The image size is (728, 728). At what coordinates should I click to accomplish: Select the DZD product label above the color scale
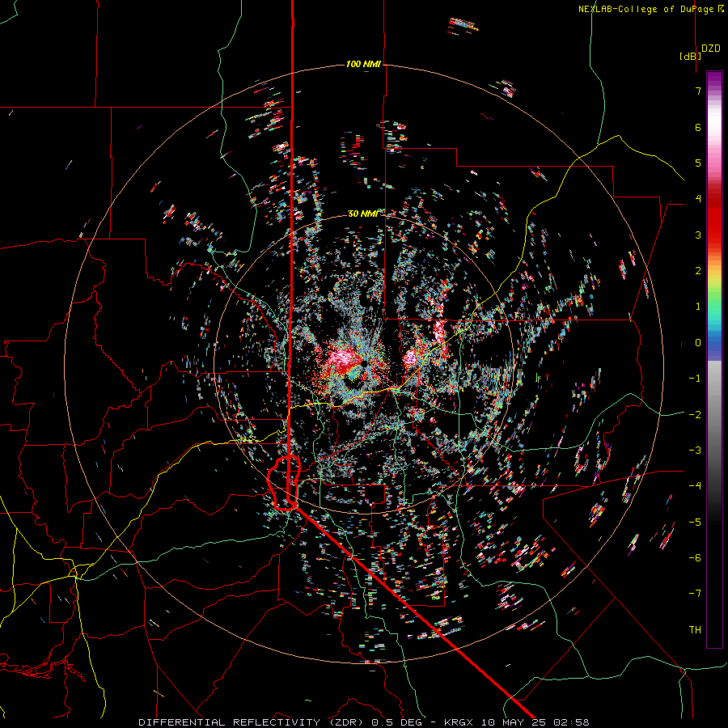[710, 49]
